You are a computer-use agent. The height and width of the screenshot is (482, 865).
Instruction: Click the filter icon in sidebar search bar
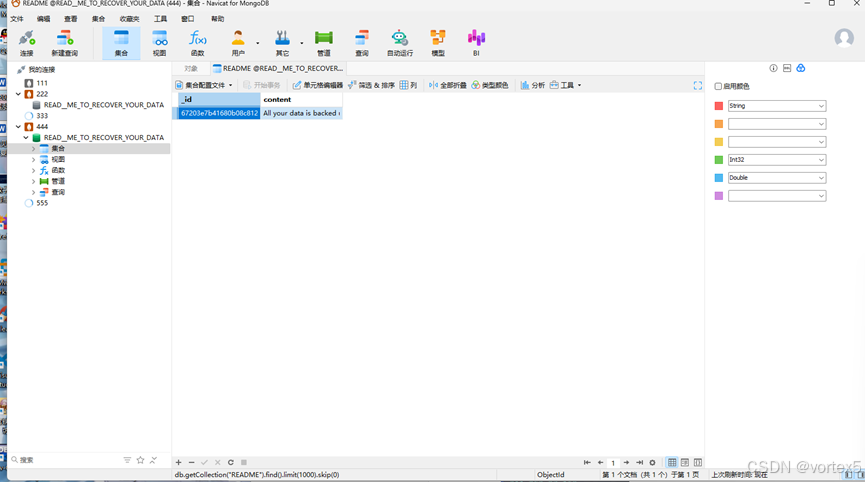click(127, 459)
